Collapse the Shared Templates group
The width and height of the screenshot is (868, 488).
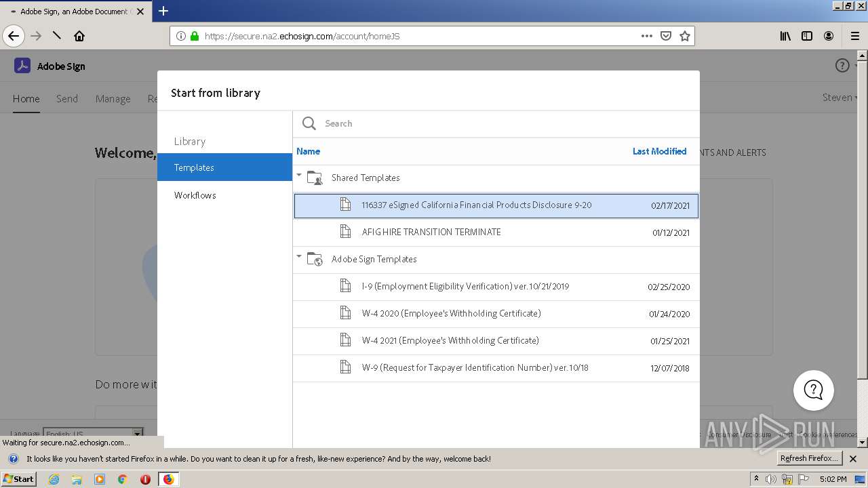click(299, 176)
